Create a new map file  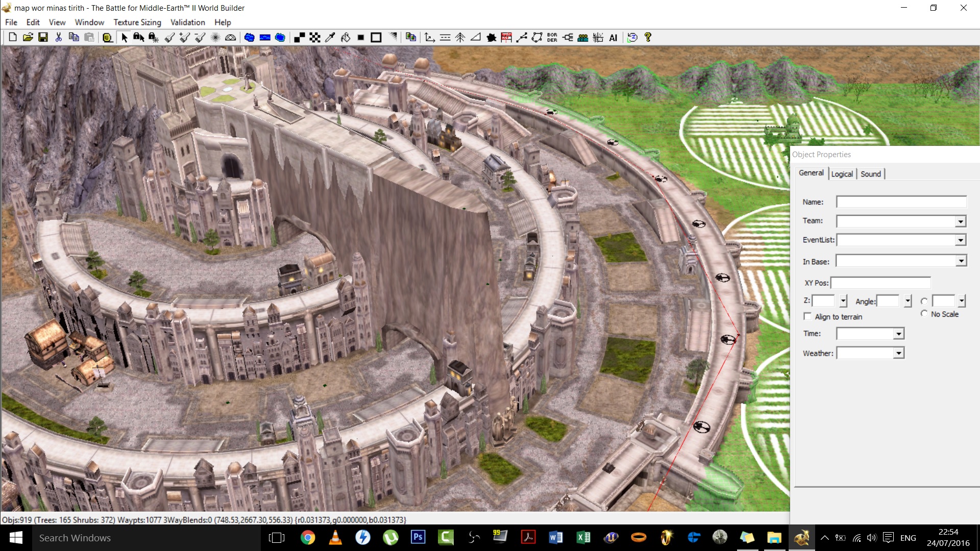coord(13,37)
